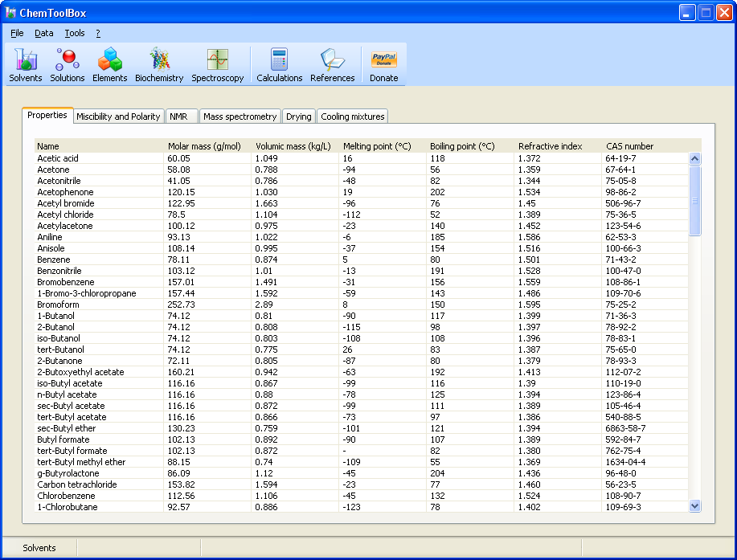Click the vertical scrollbar thumb of the table
The height and width of the screenshot is (560, 737).
tap(694, 201)
